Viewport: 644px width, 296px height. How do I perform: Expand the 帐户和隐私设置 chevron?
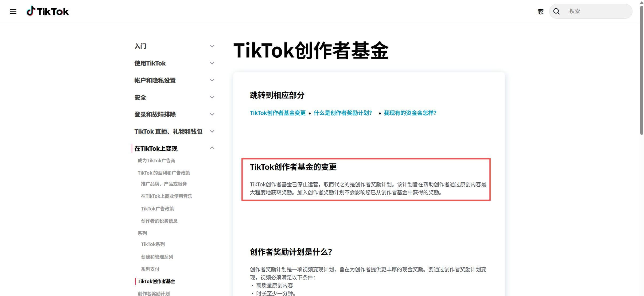coord(212,80)
